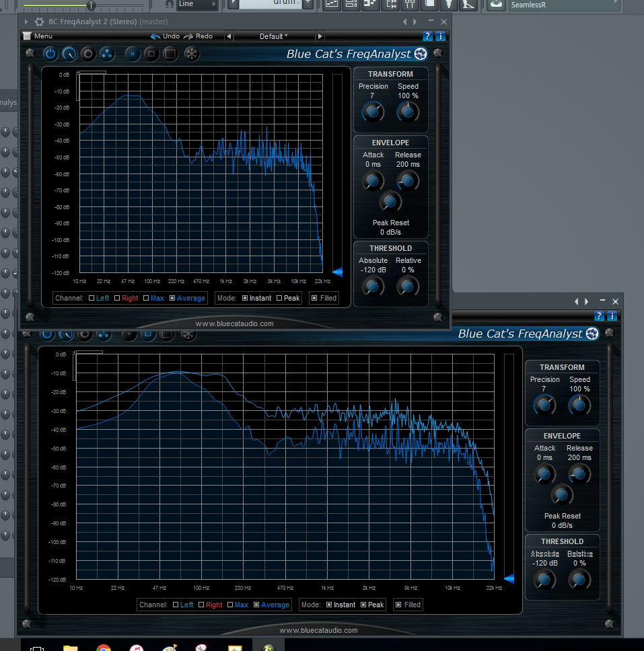Click the Attack knob in top ENVELOPE panel
Viewport: 644px width, 651px height.
pos(373,181)
